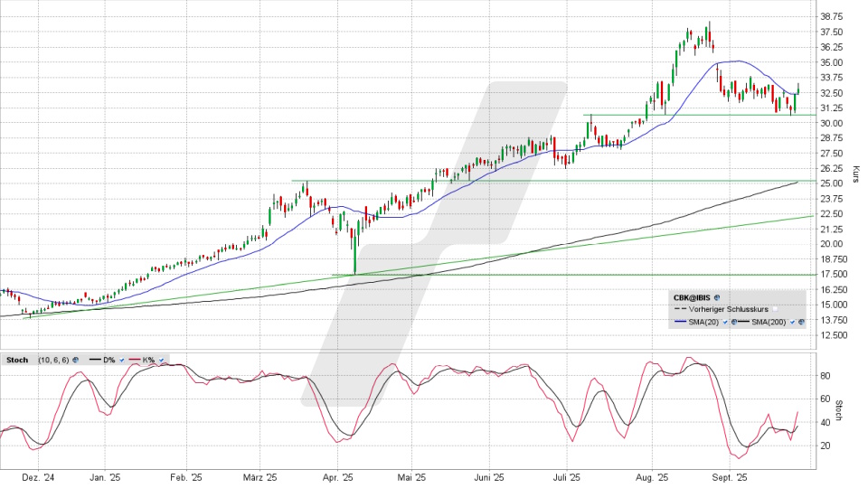Click the blue SMA(20) line swatch
Image resolution: width=868 pixels, height=488 pixels.
(x=680, y=322)
